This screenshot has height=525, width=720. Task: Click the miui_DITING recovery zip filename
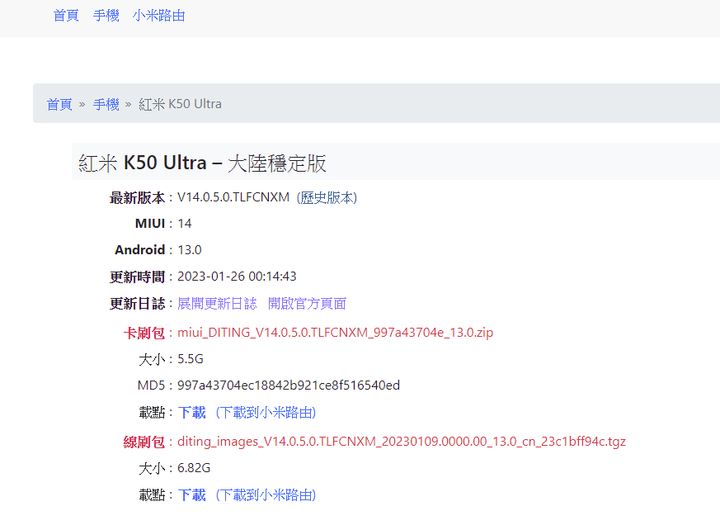point(335,333)
